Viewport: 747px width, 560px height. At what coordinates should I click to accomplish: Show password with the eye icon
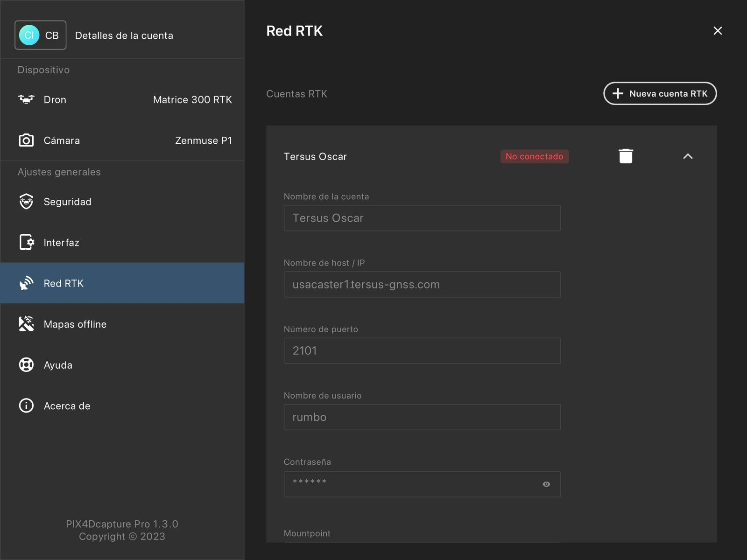point(546,484)
